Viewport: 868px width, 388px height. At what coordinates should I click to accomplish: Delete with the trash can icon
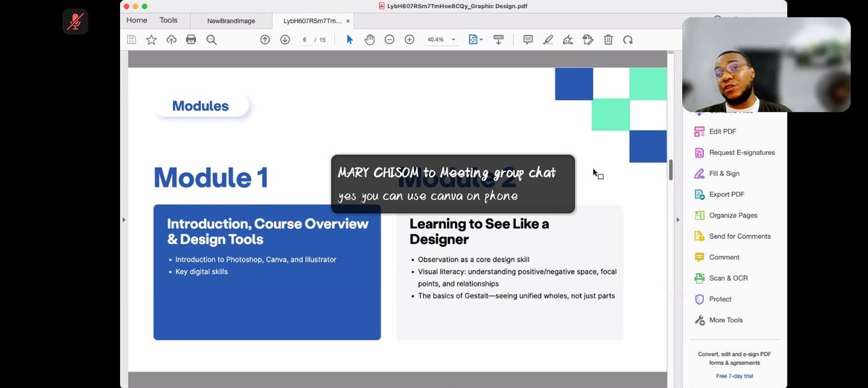[608, 40]
